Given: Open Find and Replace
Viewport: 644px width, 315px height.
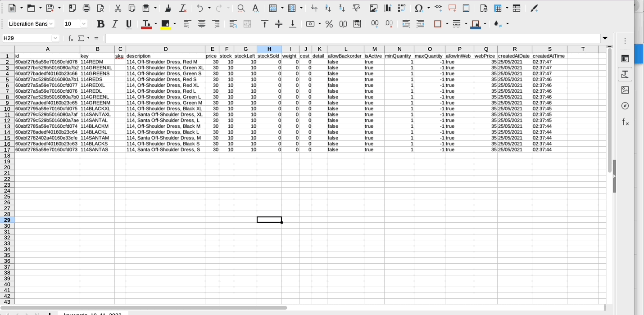Looking at the screenshot, I should (x=241, y=8).
